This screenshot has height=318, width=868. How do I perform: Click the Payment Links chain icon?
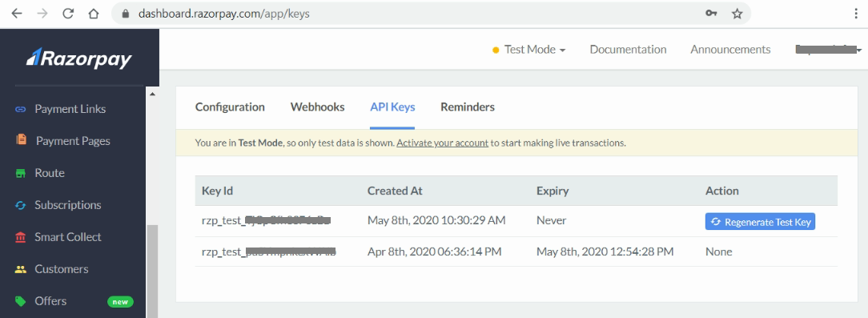[21, 109]
